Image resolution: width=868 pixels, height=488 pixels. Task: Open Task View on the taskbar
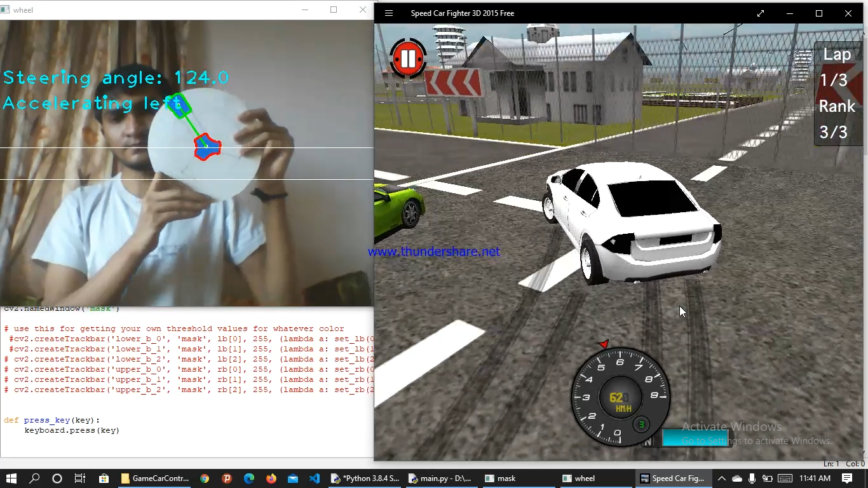point(79,478)
